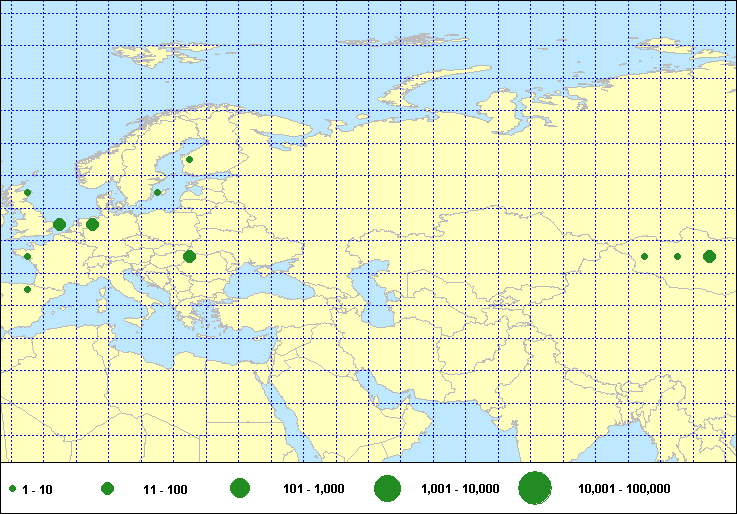Click the medium dot in northern Germany

[92, 224]
